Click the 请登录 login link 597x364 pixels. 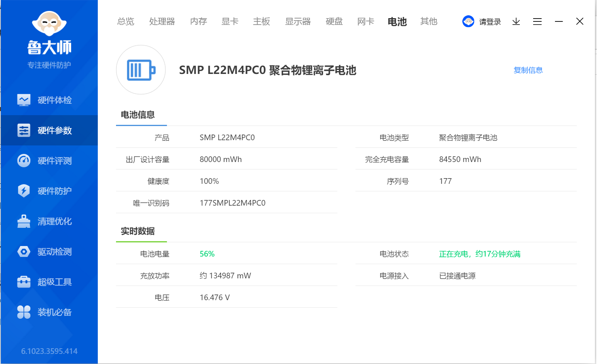point(490,22)
